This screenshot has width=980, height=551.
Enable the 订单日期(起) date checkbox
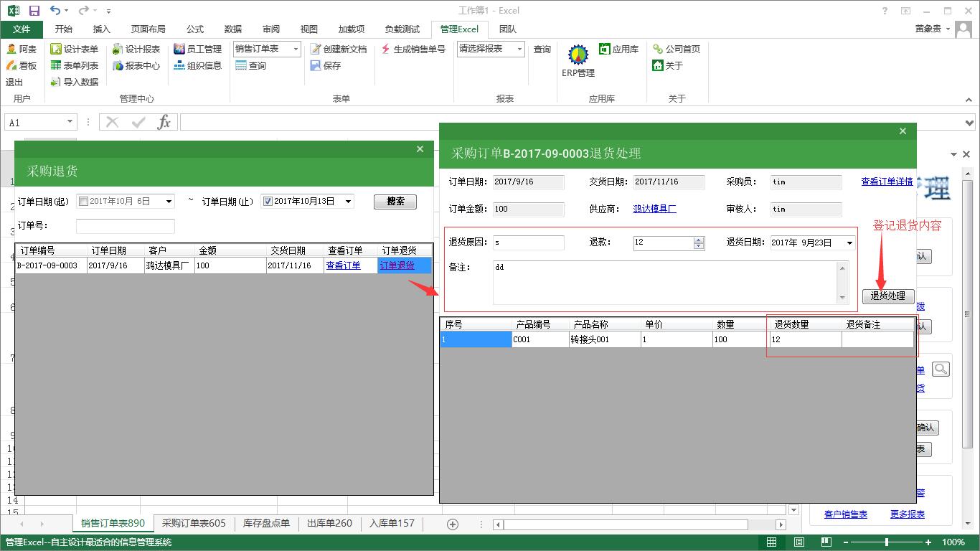(x=83, y=202)
